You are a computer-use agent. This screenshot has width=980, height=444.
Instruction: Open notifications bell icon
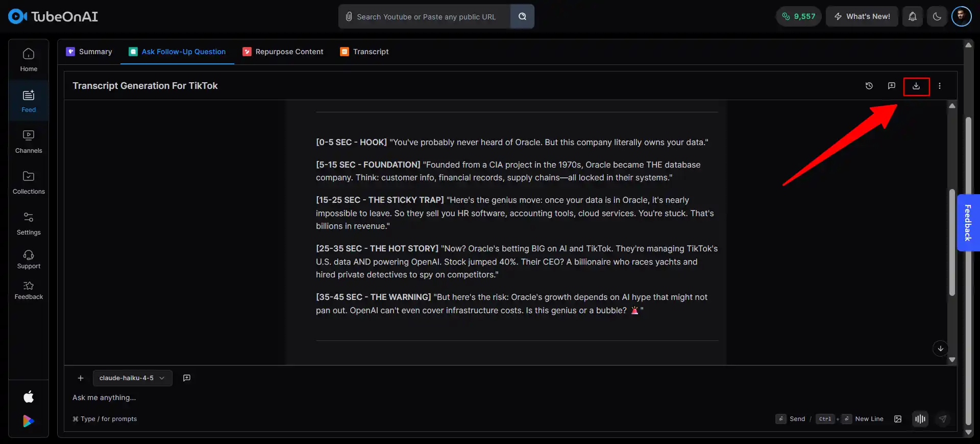[913, 16]
